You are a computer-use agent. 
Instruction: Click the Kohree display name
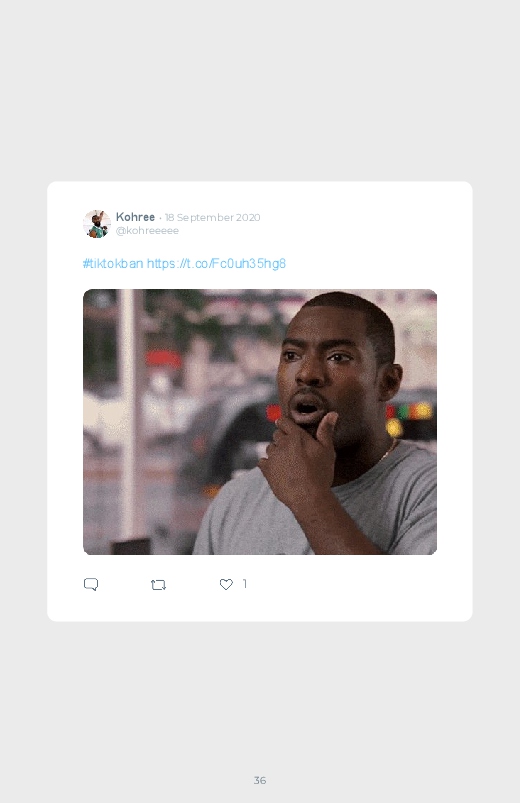point(135,217)
